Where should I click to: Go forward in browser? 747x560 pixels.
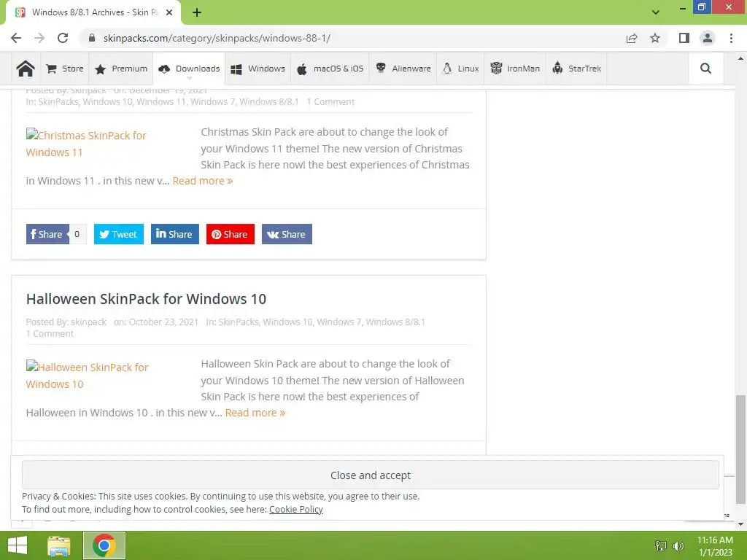(39, 38)
